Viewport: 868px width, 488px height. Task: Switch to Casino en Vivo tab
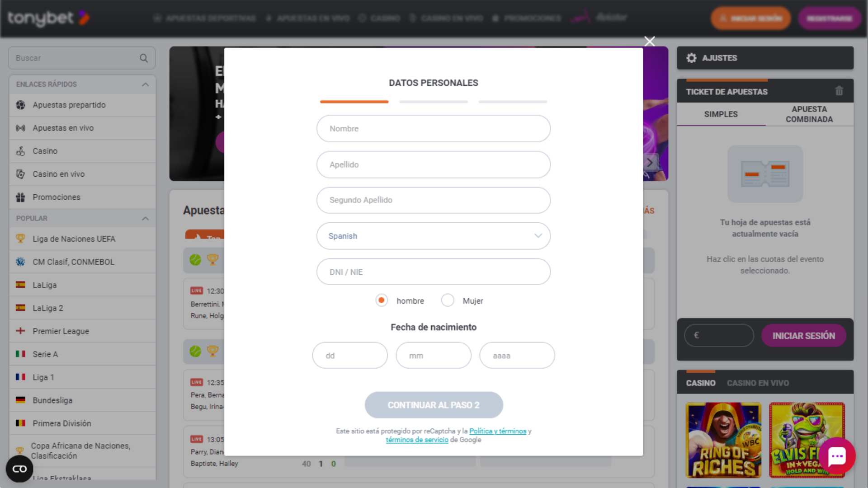click(x=758, y=383)
